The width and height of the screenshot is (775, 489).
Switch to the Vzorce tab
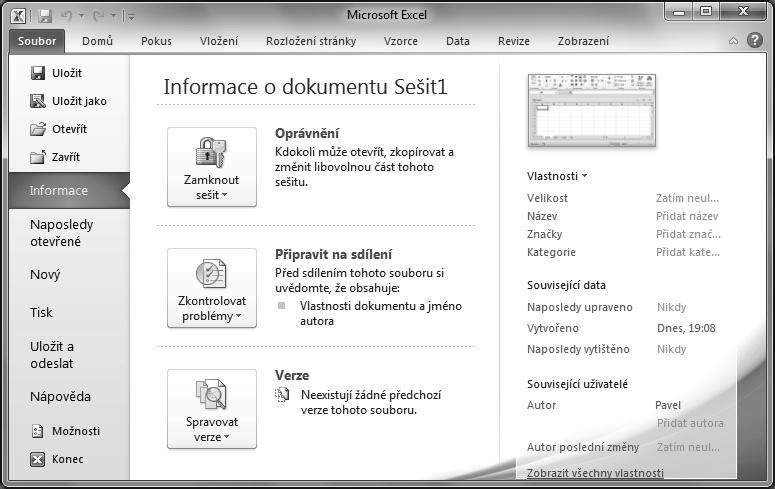coord(401,41)
